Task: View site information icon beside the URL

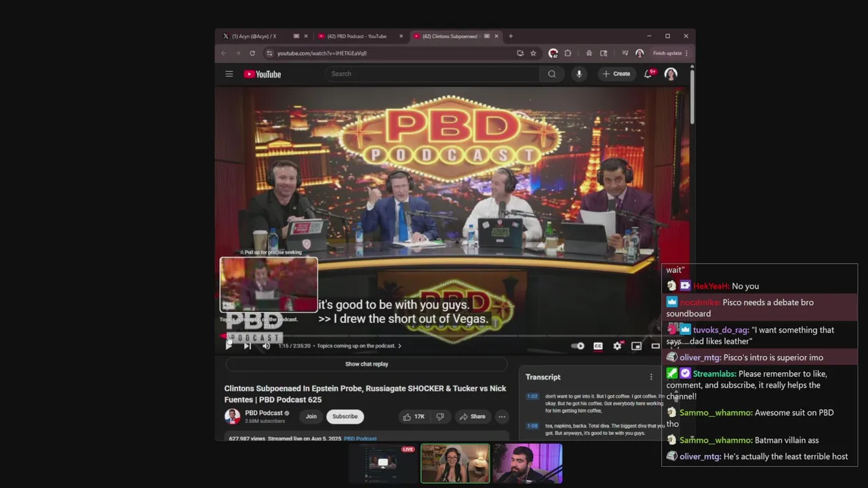Action: point(269,53)
